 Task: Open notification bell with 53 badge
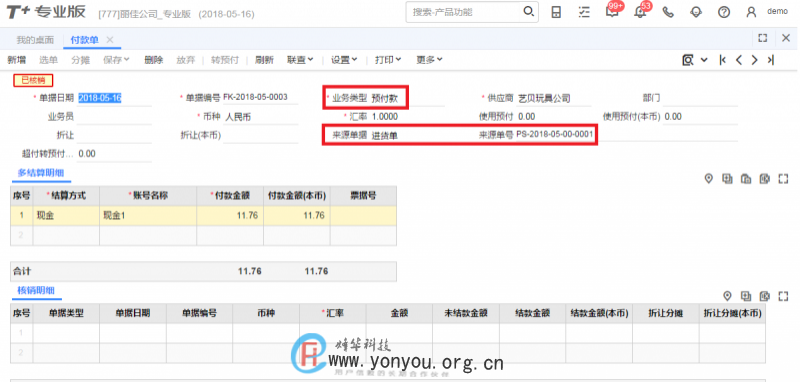[640, 11]
